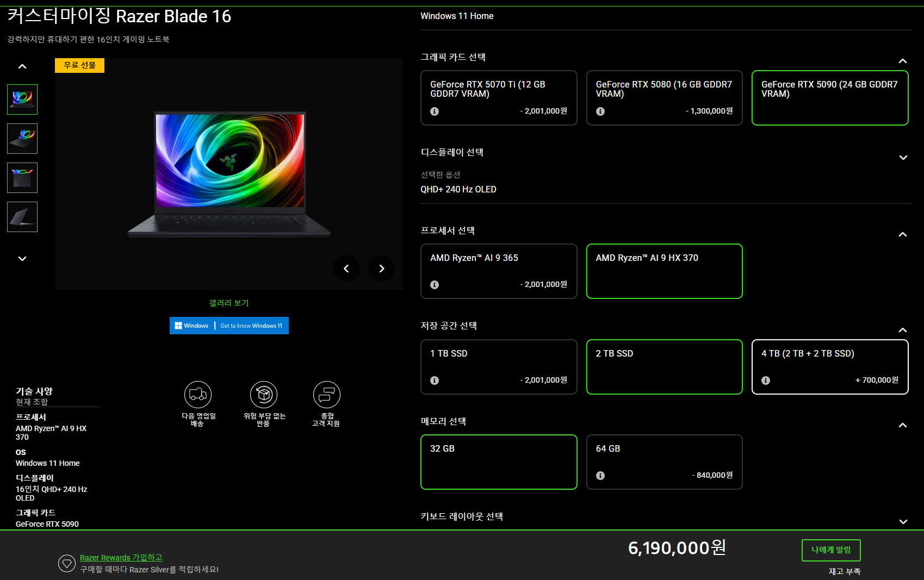Select GeForce RTX 5070 Ti graphics option

pyautogui.click(x=499, y=98)
